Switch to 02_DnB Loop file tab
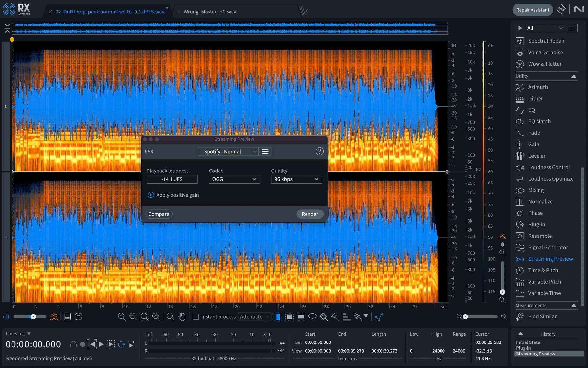Image resolution: width=588 pixels, height=368 pixels. pyautogui.click(x=110, y=12)
